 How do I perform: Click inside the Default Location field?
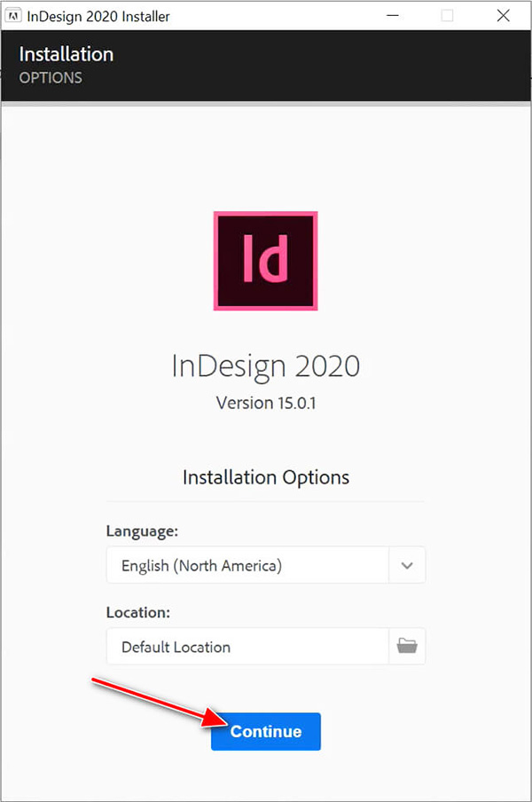(x=248, y=646)
